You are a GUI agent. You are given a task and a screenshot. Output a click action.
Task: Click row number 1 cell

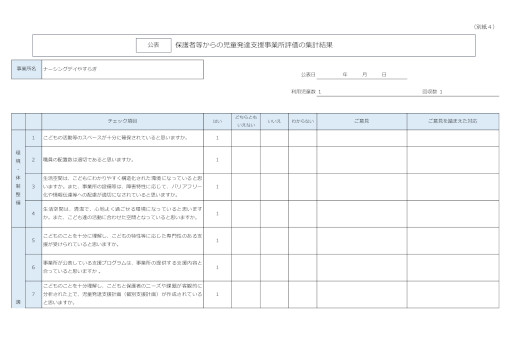(33, 138)
